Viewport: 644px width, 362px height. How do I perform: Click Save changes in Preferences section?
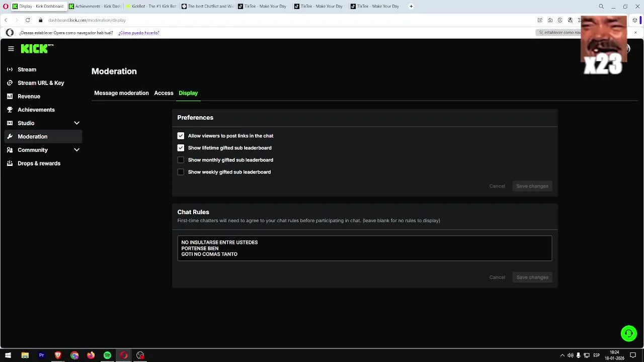[532, 186]
